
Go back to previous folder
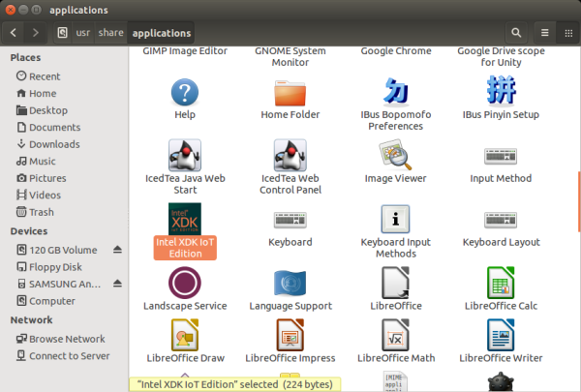tap(14, 33)
